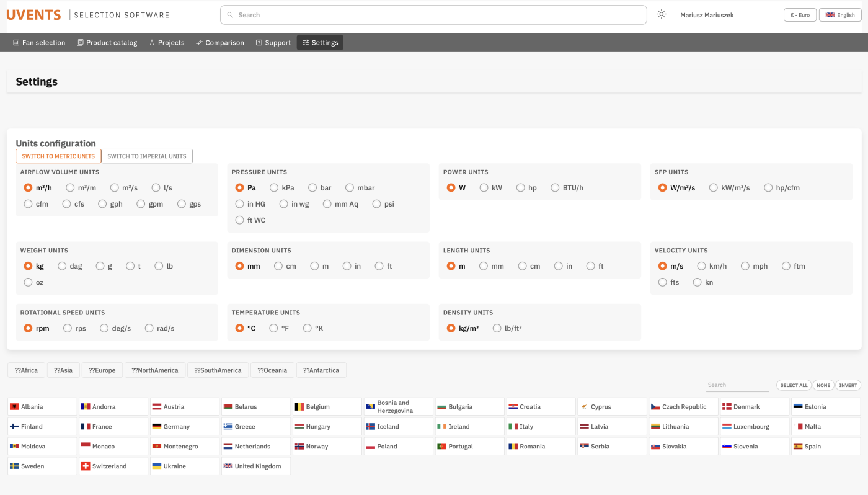868x495 pixels.
Task: Open the € - Euro currency selector
Action: point(800,15)
